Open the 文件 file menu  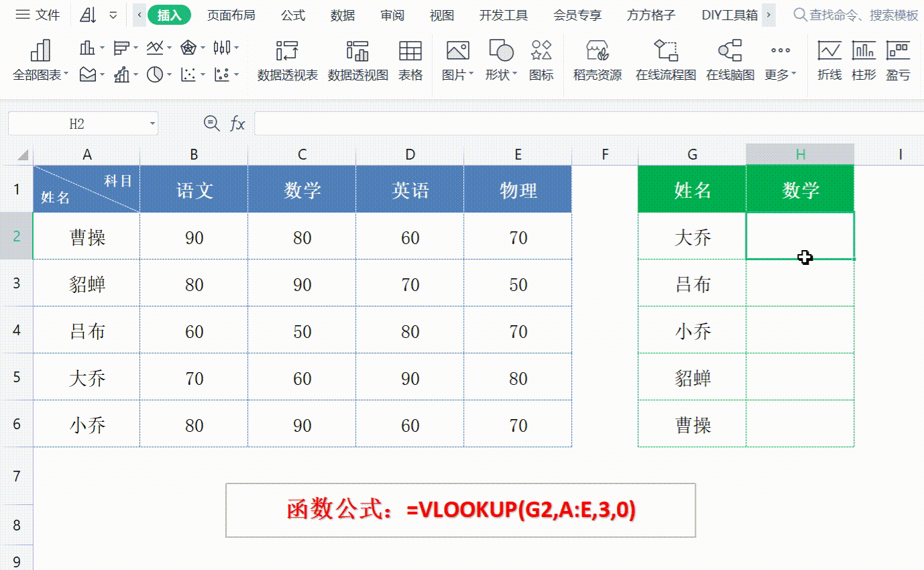point(39,15)
